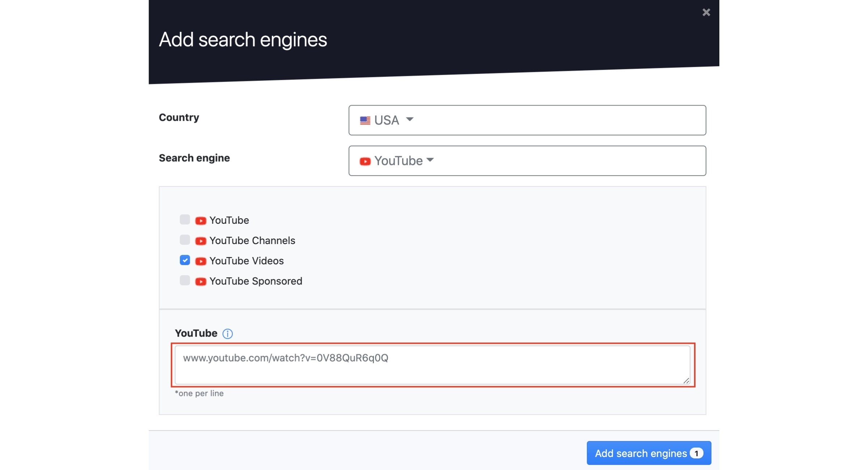The width and height of the screenshot is (868, 470).
Task: Click the caret arrow next to USA
Action: coord(409,119)
